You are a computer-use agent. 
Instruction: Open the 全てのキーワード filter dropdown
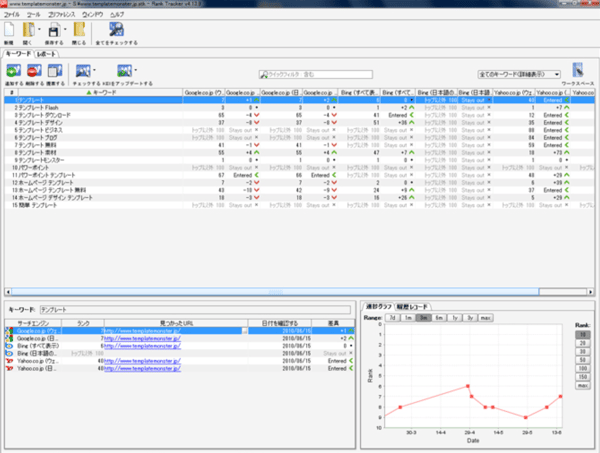point(517,75)
